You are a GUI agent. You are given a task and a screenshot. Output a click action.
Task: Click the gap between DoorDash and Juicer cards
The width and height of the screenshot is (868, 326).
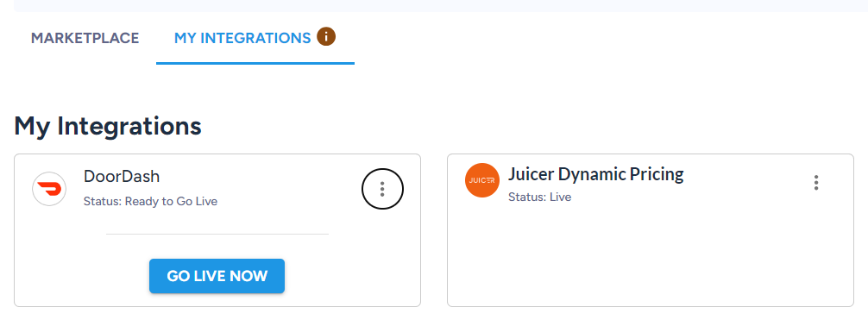point(434,230)
